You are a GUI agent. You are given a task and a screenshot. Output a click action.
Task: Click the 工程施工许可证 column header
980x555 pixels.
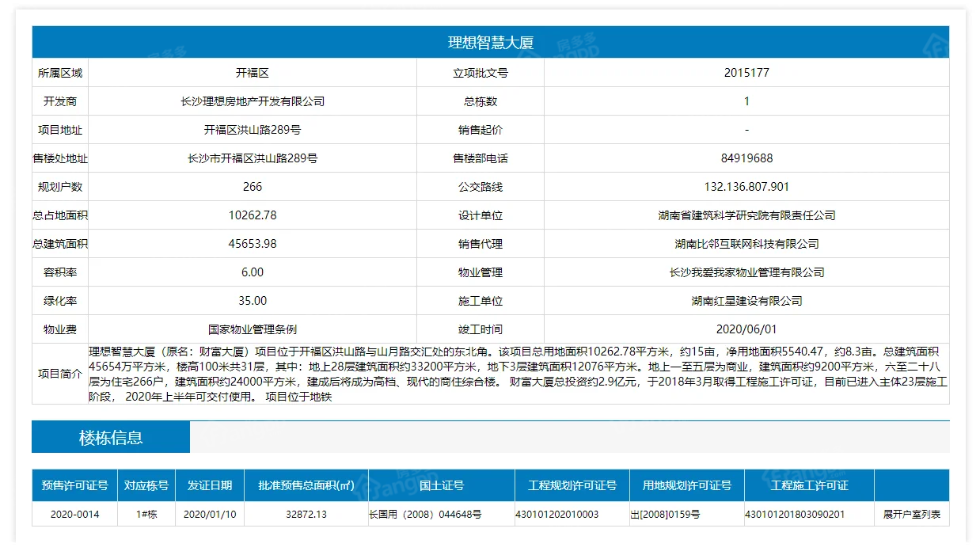click(809, 485)
